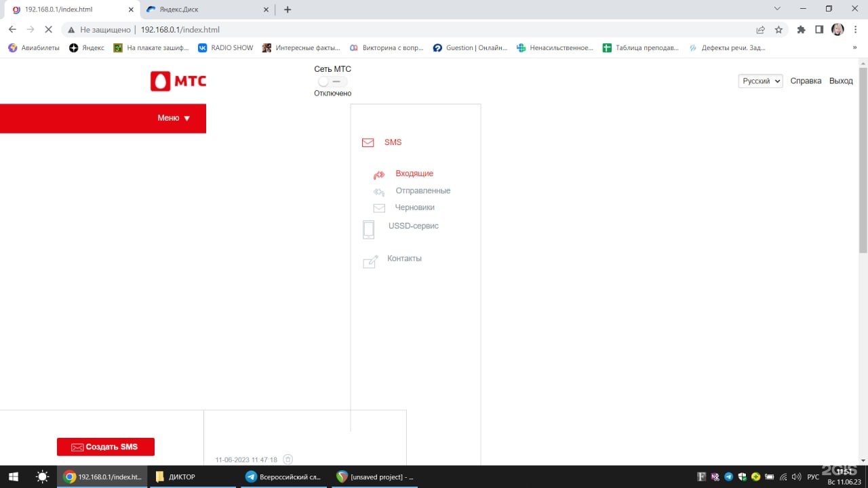Open the Контакты section

click(x=404, y=258)
